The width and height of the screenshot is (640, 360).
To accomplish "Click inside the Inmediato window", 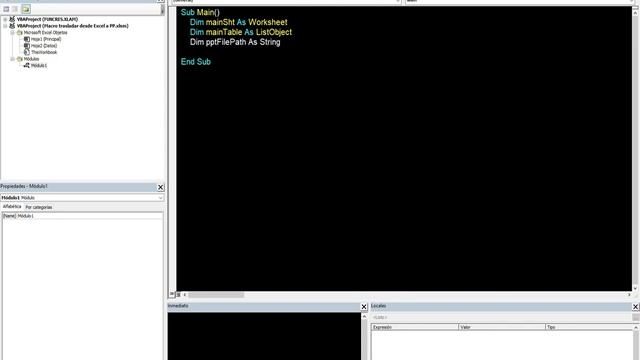I will coord(264,336).
